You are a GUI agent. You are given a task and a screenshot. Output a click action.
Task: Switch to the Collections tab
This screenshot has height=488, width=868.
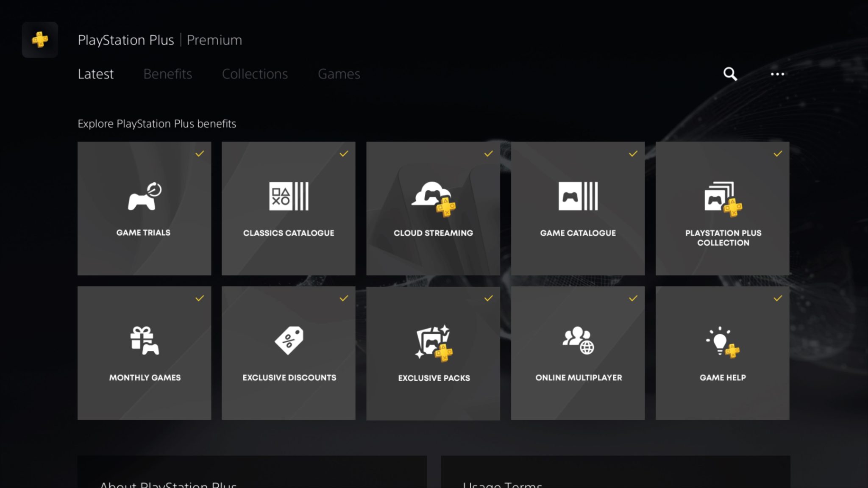coord(255,74)
